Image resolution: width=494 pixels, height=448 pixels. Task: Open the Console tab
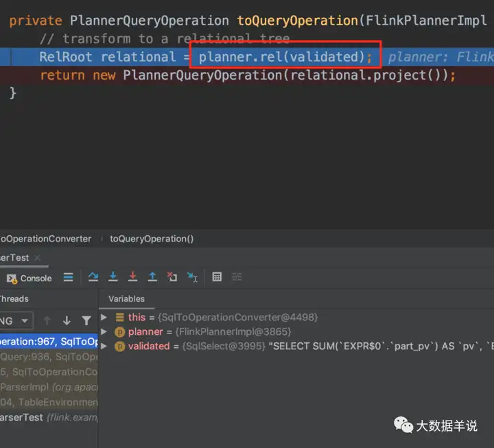point(29,278)
